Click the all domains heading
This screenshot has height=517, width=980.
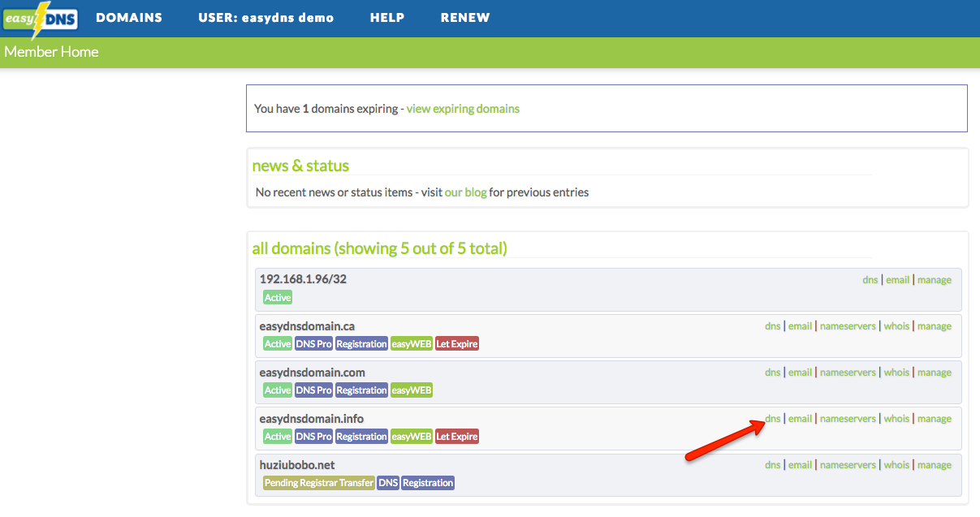[x=380, y=248]
